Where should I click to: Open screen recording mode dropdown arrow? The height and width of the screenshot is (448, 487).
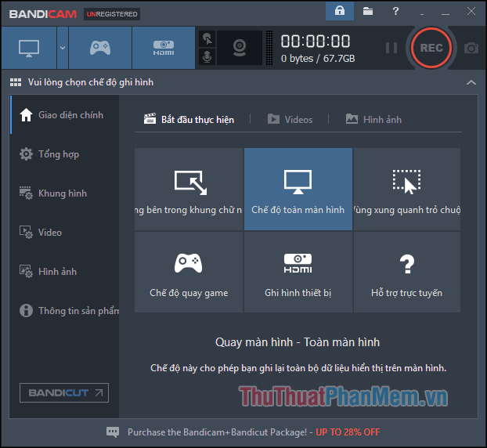point(63,48)
